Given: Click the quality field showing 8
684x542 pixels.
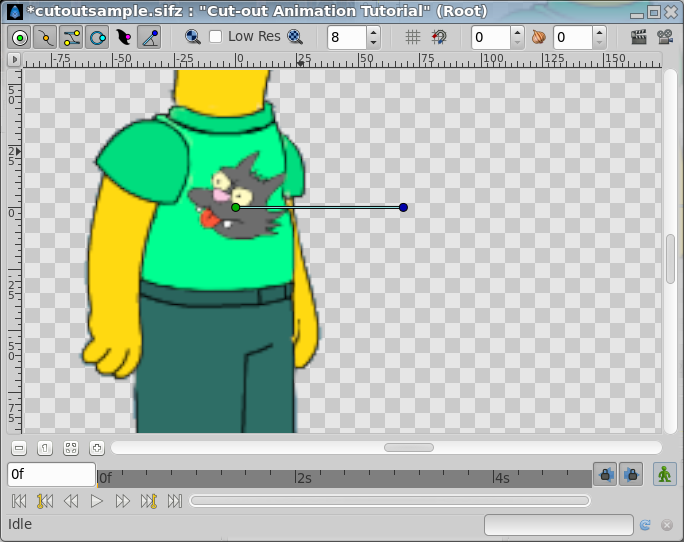Looking at the screenshot, I should (346, 38).
